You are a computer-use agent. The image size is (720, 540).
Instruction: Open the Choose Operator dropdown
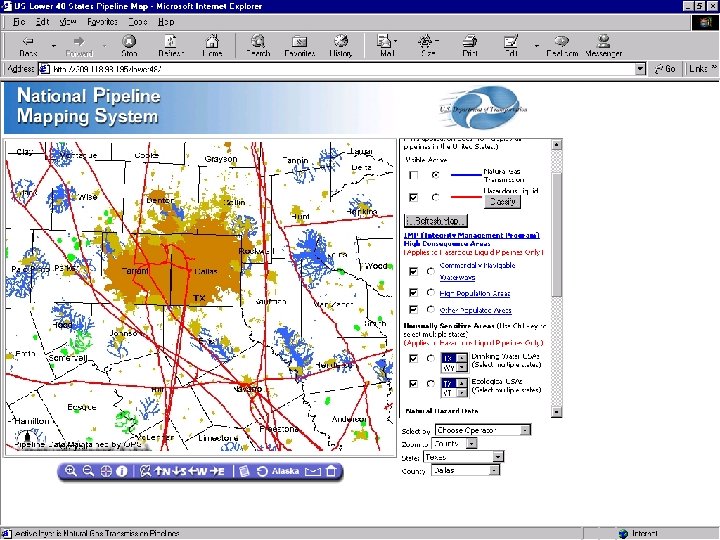tap(482, 431)
